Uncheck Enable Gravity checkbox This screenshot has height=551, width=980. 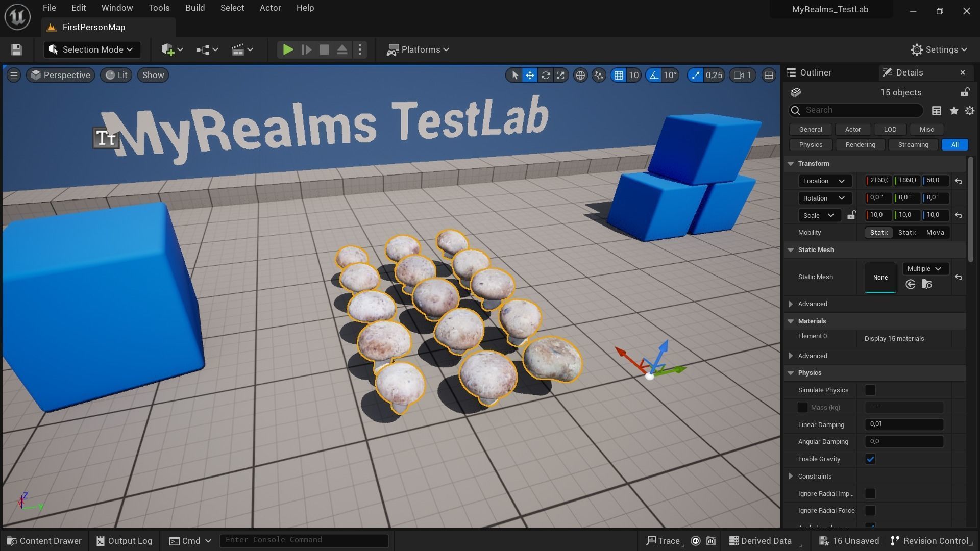(870, 459)
